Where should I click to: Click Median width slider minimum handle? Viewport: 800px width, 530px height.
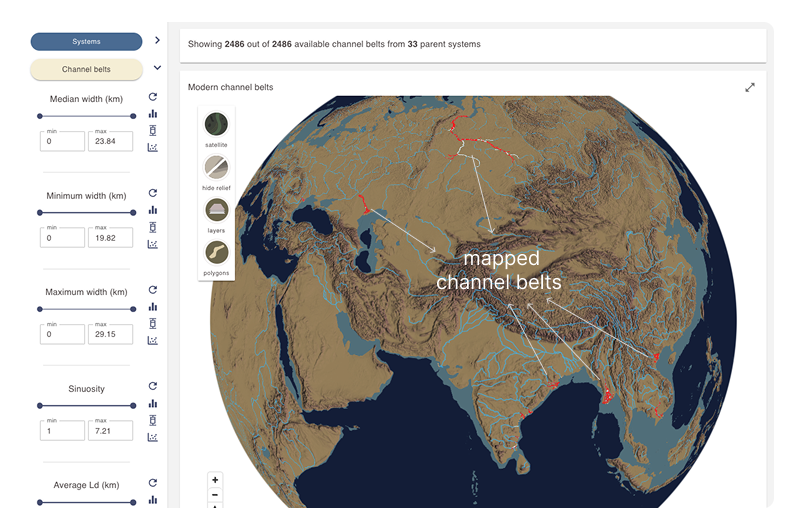(x=40, y=116)
